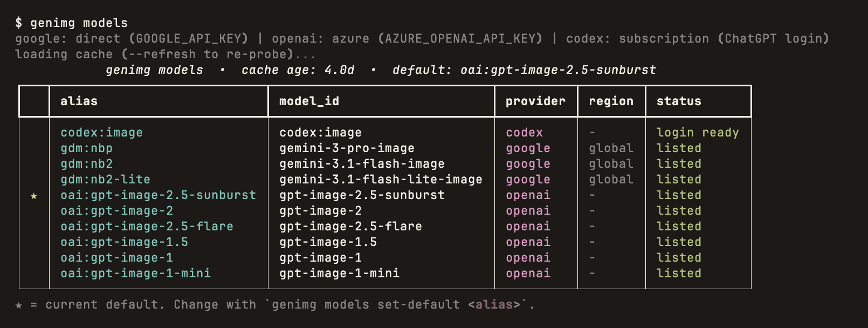
Task: Click model_id gpt-image-2 cell
Action: coord(320,211)
